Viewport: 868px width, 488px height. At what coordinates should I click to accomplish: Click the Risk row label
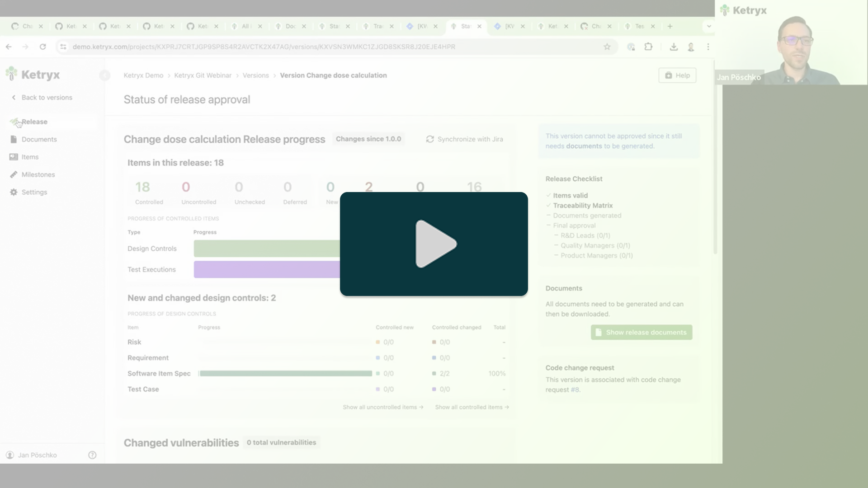click(x=134, y=342)
